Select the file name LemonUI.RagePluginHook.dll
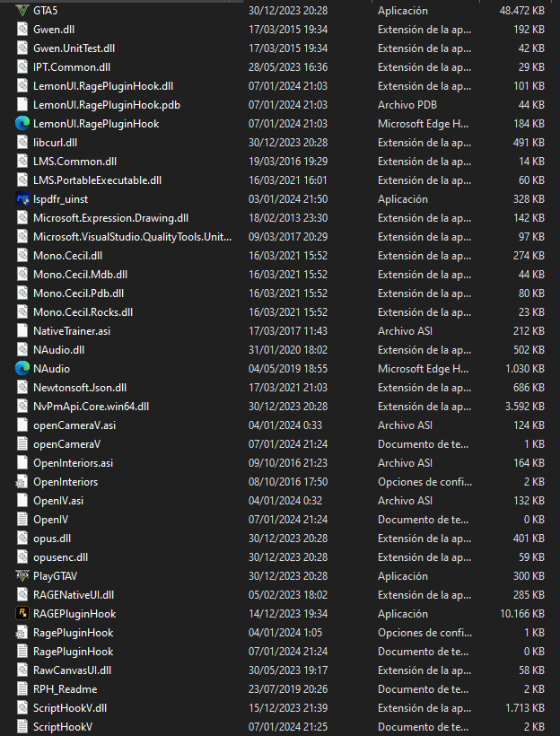Image resolution: width=560 pixels, height=736 pixels. tap(103, 86)
